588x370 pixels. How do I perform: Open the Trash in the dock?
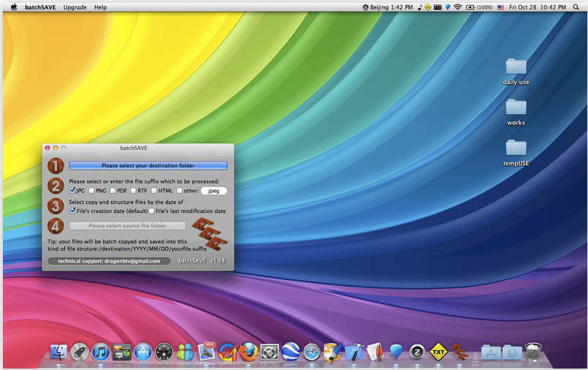pyautogui.click(x=533, y=352)
